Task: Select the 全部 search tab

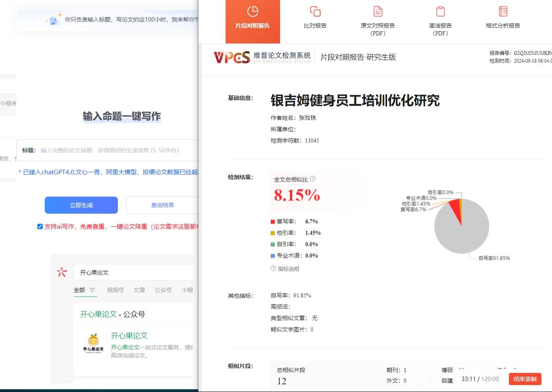Action: 79,290
